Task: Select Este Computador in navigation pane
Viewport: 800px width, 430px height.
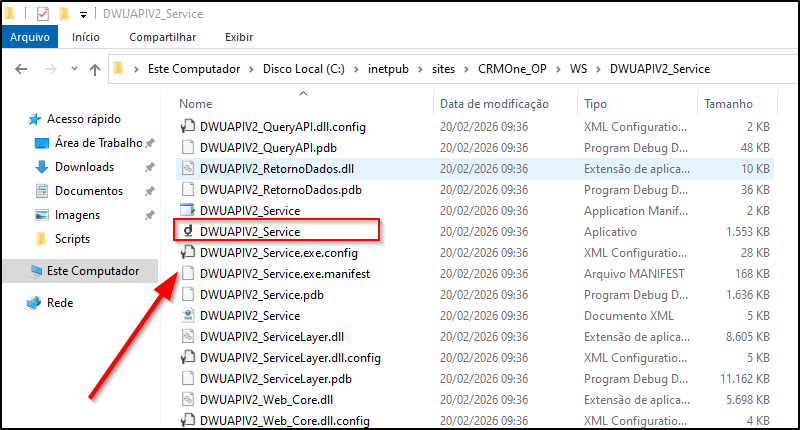Action: click(x=93, y=271)
